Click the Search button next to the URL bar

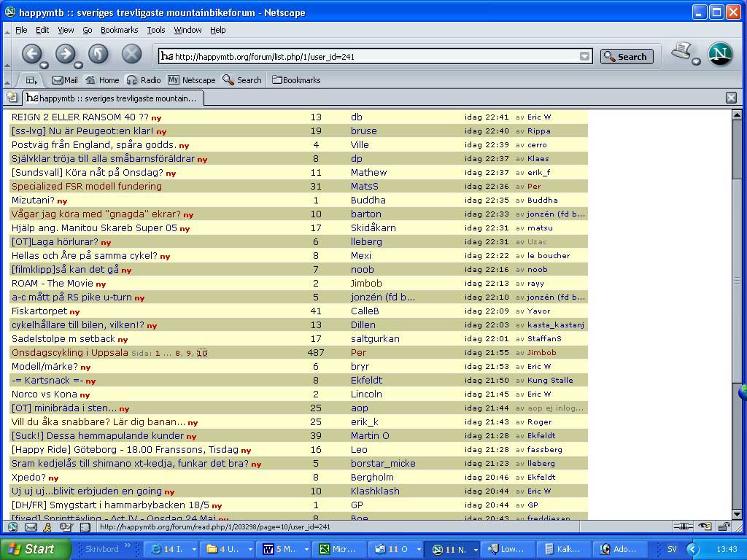point(626,57)
